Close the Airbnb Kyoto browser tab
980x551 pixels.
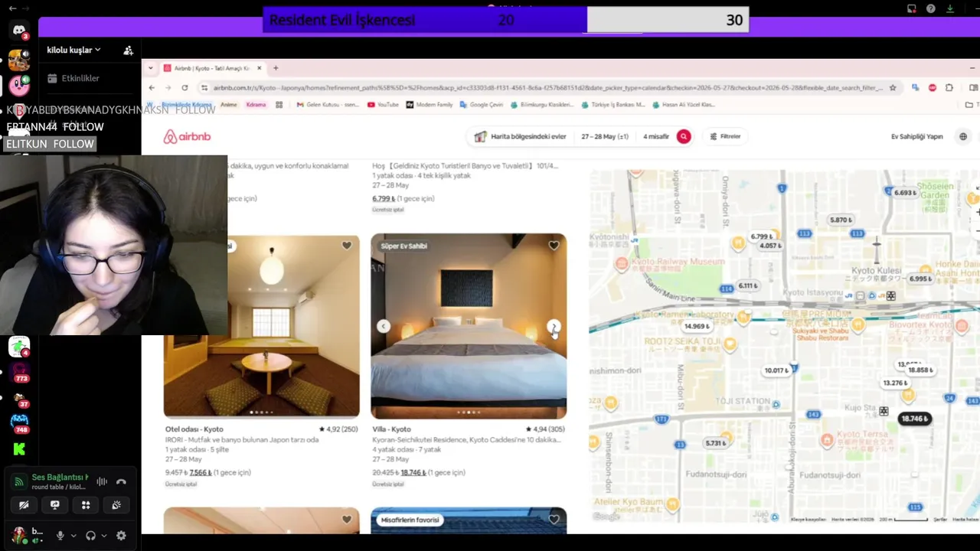(259, 68)
